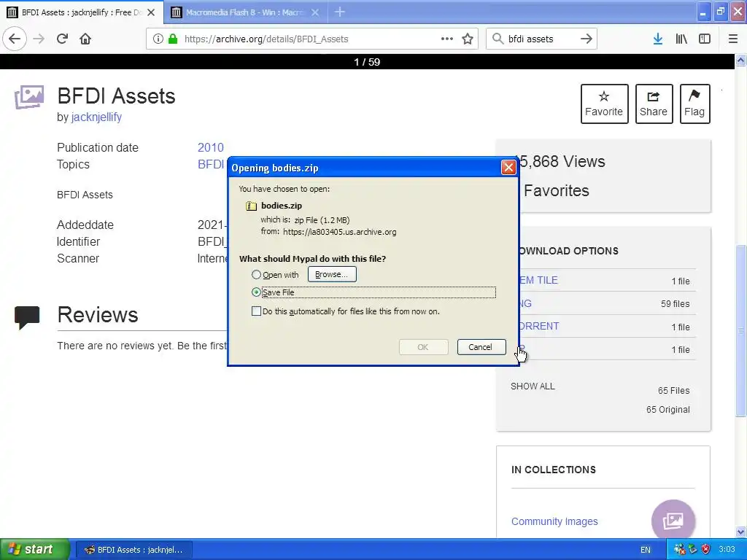Click the bodies.zip file icon
Screen dimensions: 747x560
tap(251, 206)
